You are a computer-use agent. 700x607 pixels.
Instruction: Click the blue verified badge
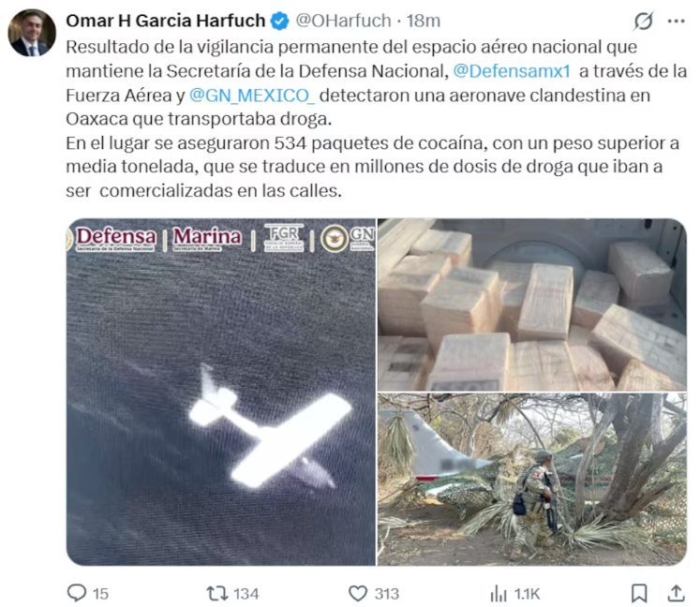click(280, 21)
